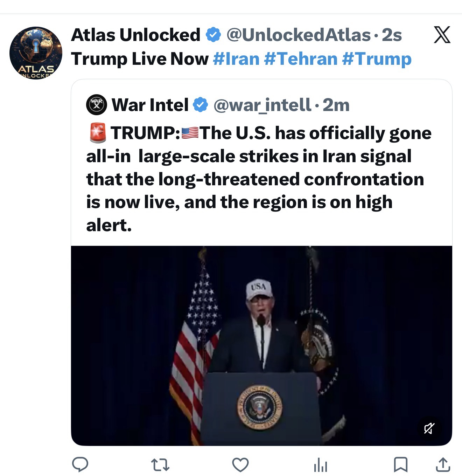The width and height of the screenshot is (462, 476).
Task: Click the X logo icon
Action: (x=442, y=35)
